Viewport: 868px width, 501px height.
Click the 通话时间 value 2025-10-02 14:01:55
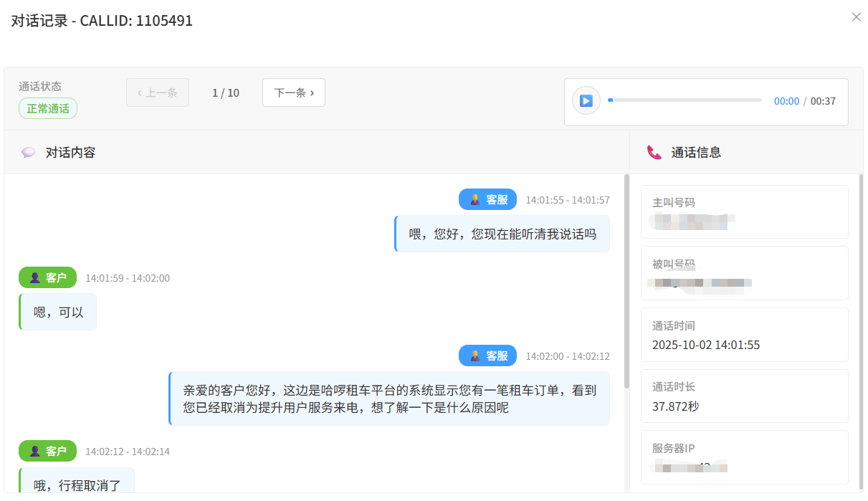click(x=706, y=345)
